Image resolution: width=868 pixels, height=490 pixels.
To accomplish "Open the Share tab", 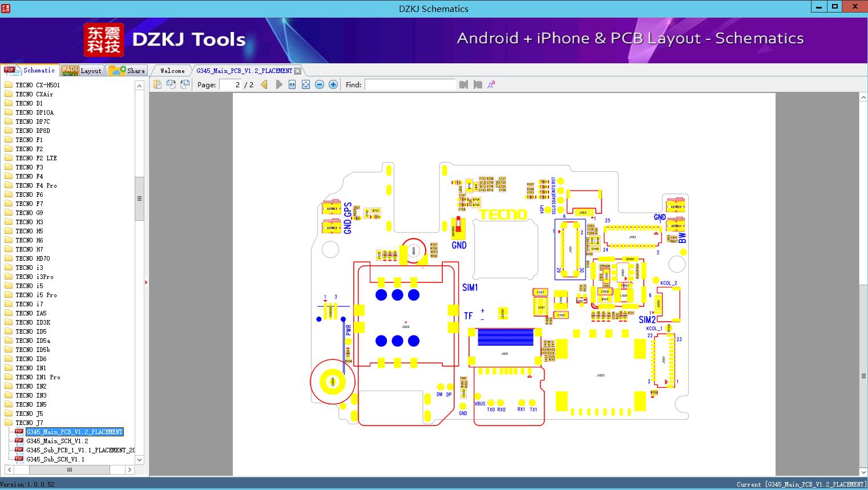I will tap(127, 71).
